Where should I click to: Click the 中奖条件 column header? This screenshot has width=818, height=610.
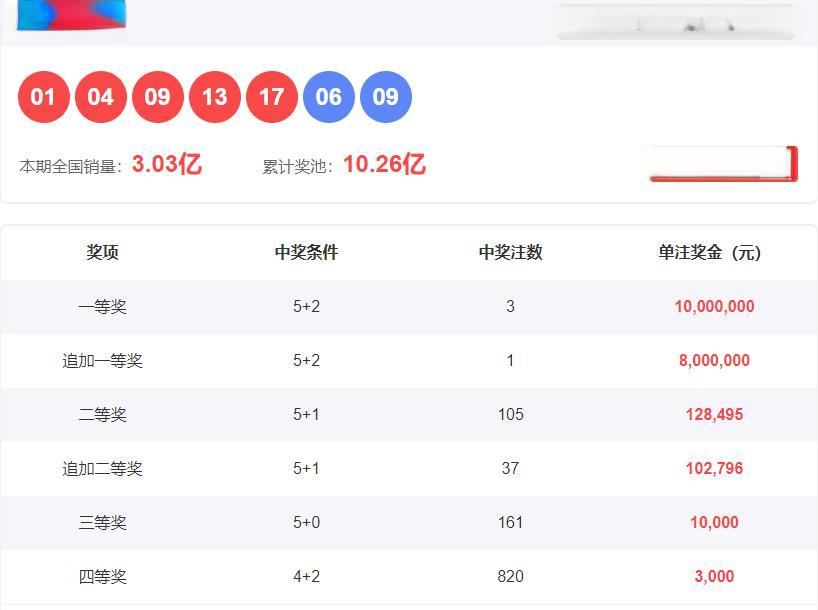point(306,253)
